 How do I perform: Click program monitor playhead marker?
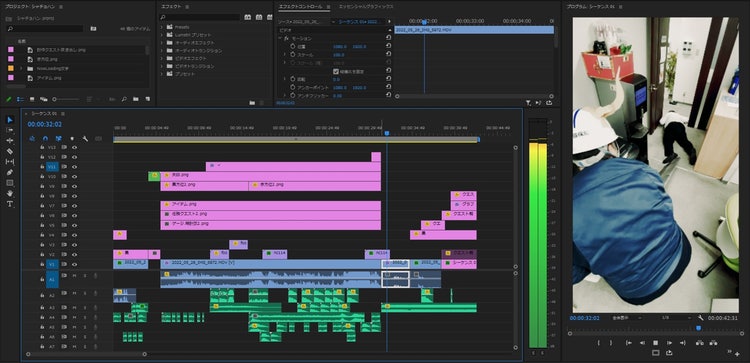698,328
